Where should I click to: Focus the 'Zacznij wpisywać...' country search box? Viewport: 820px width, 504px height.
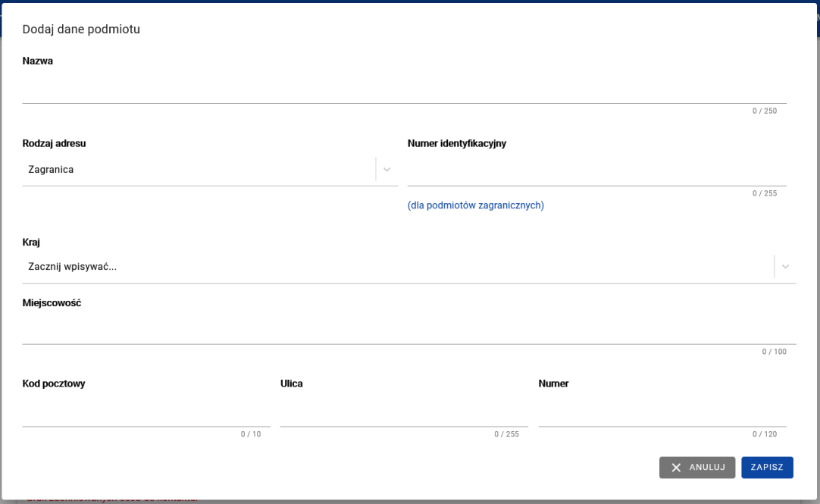point(394,267)
